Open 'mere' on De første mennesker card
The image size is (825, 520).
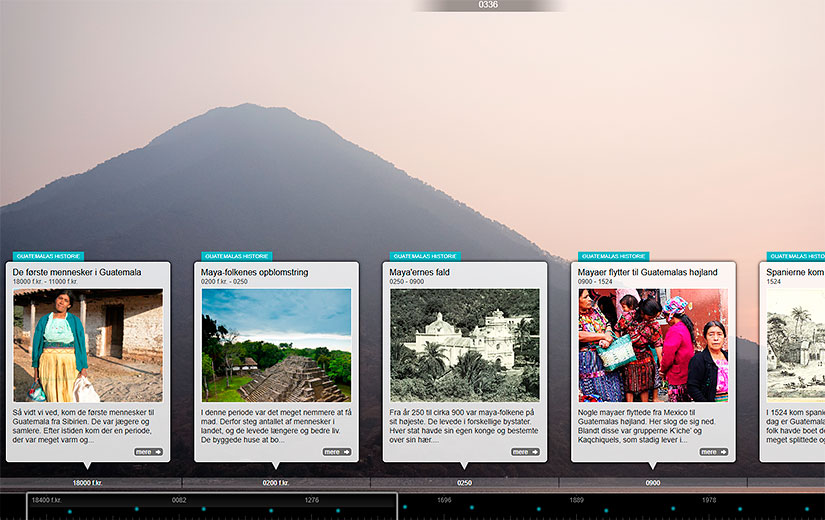148,452
